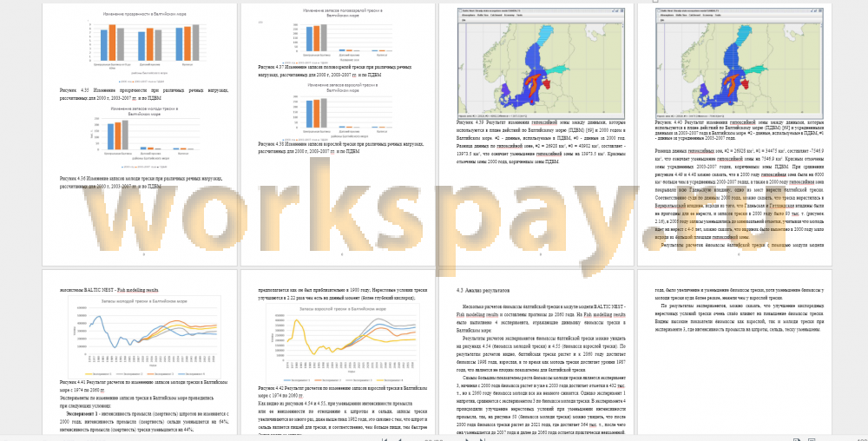Select the line chart 'Запасы молодой трески в Балтийском море'
The height and width of the screenshot is (441, 868).
(x=144, y=337)
